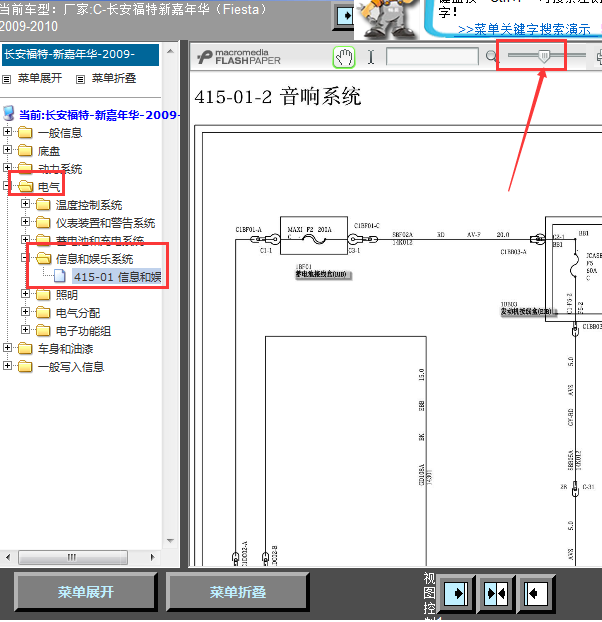602x622 pixels.
Task: Expand the 电气分配 folder
Action: pos(25,311)
